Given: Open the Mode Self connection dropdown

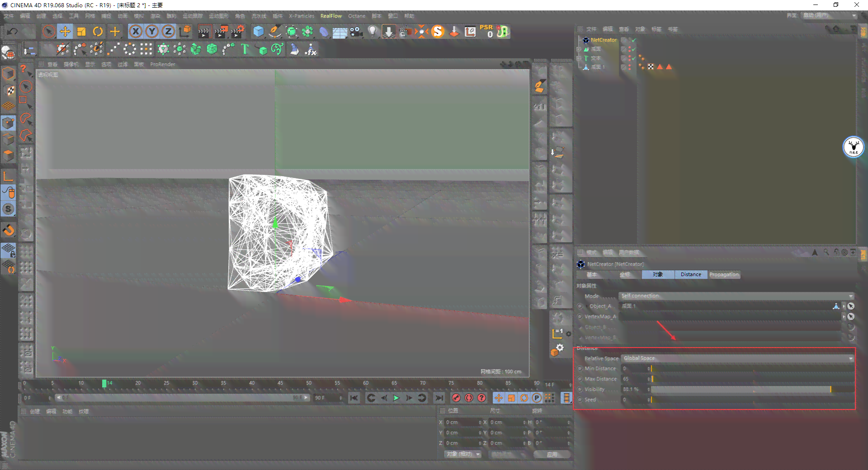Looking at the screenshot, I should click(x=736, y=296).
